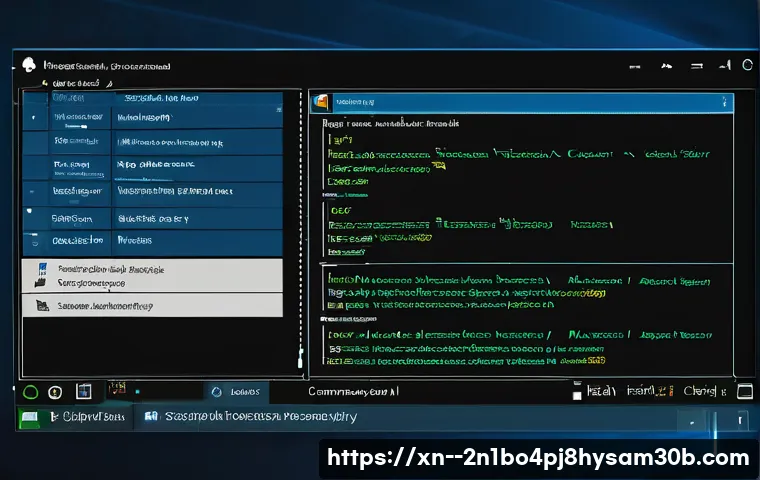Click the blue file icon in first white row
Viewport: 760px width, 480px height.
tap(42, 268)
